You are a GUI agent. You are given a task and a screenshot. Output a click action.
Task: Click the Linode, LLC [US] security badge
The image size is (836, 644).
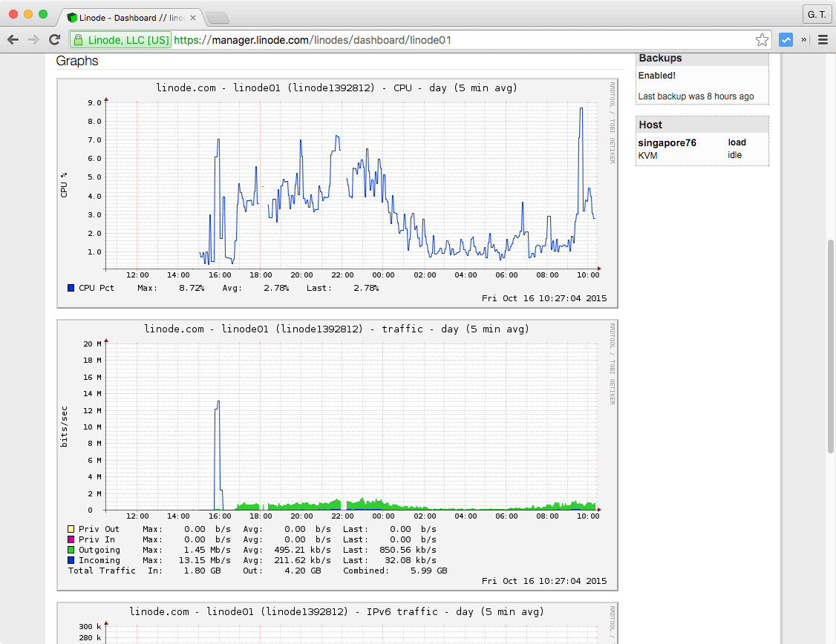(119, 39)
